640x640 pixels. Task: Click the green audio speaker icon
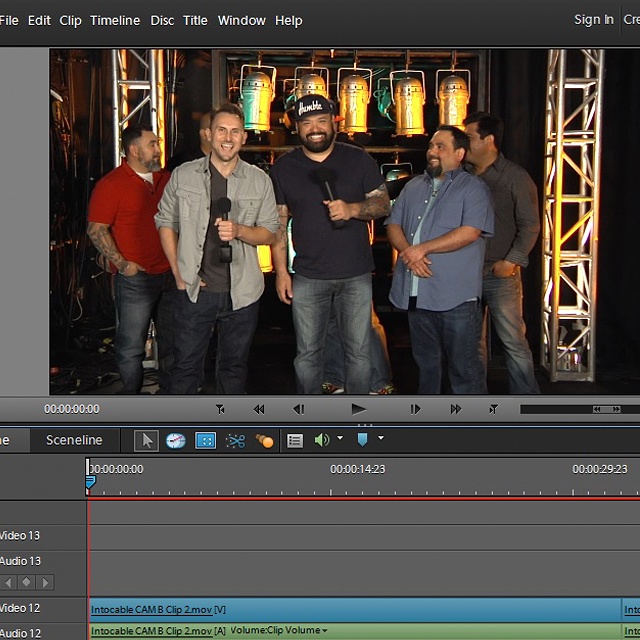(322, 440)
